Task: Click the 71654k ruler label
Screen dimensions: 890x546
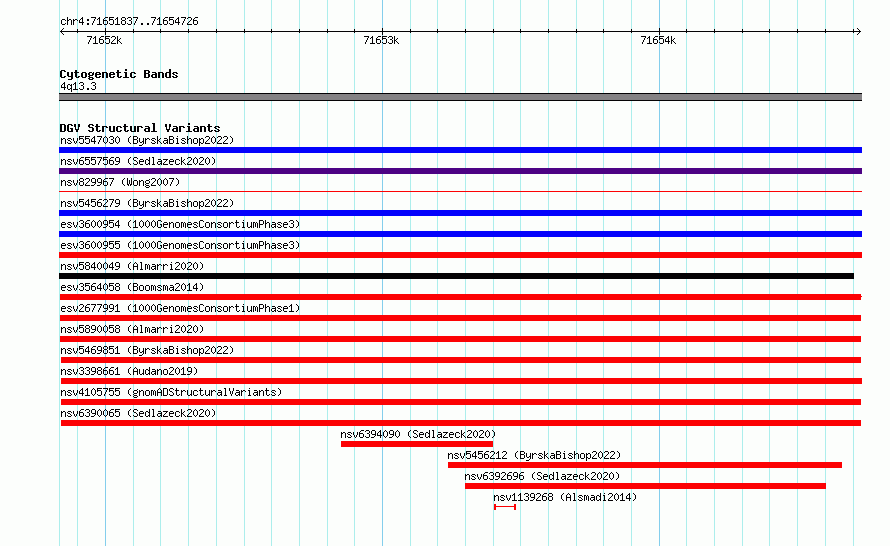Action: 658,40
